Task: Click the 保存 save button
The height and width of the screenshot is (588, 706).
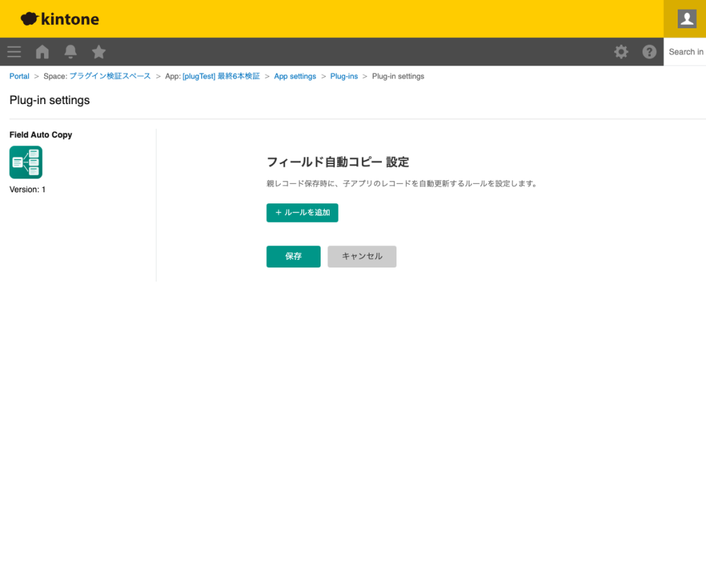Action: coord(293,256)
